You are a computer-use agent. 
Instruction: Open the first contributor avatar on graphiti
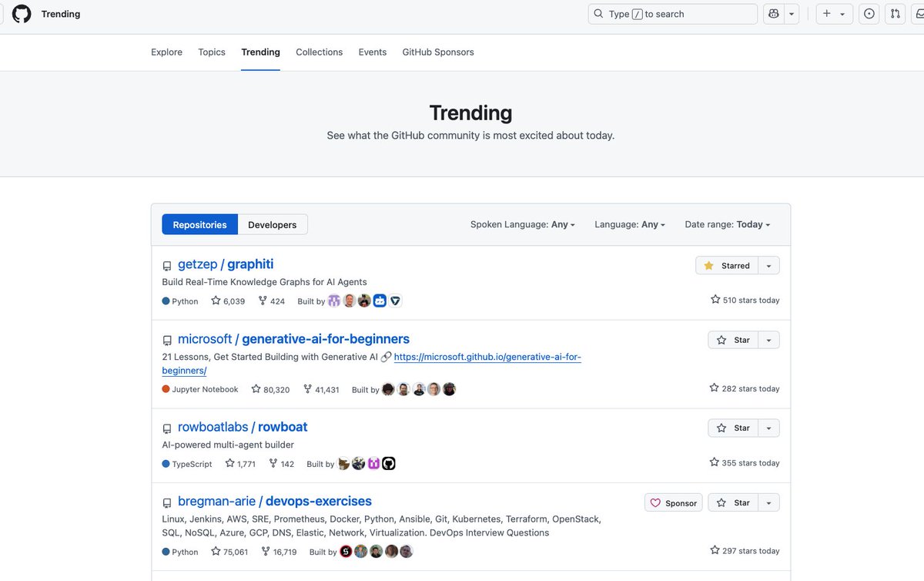point(334,301)
